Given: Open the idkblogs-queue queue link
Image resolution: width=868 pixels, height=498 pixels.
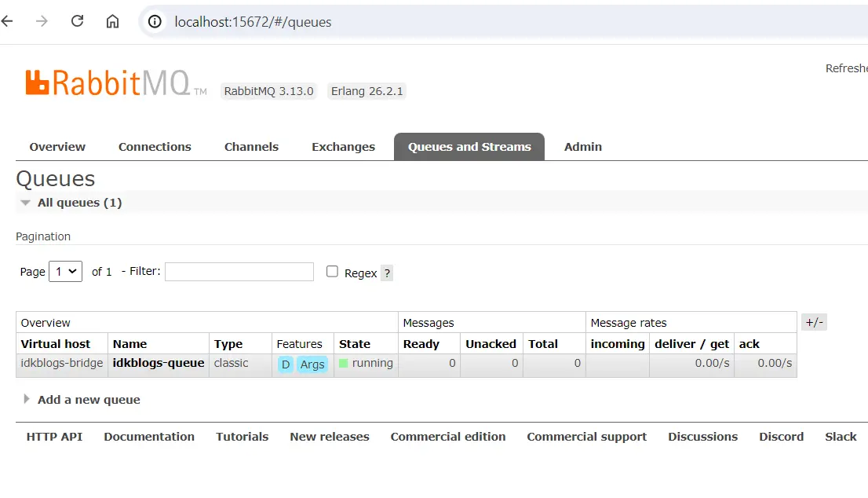Looking at the screenshot, I should [x=159, y=364].
